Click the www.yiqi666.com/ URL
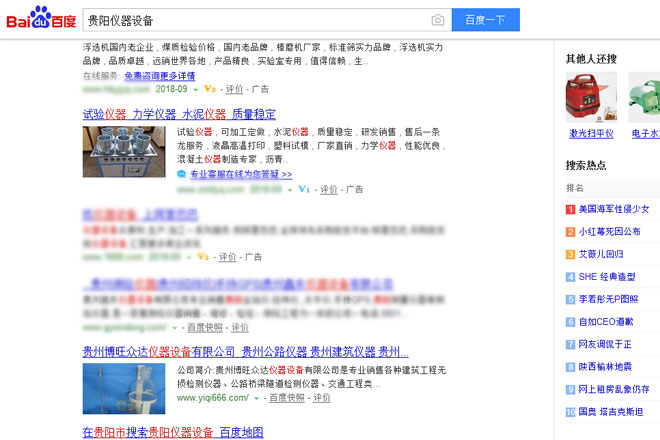Screen dimensions: 660x440 click(213, 397)
